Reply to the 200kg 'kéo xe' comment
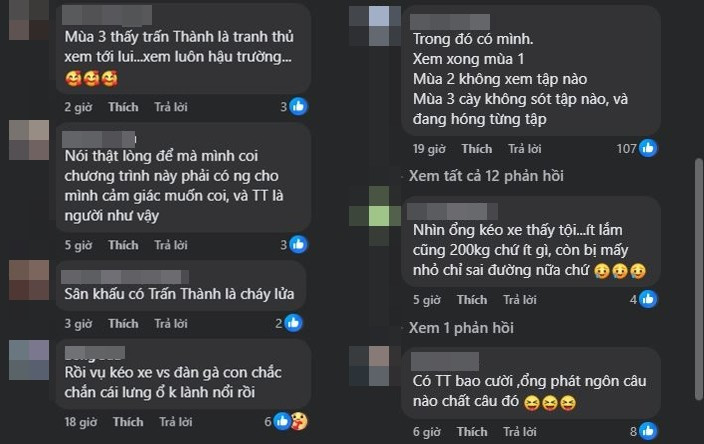This screenshot has width=704, height=444. click(x=518, y=299)
